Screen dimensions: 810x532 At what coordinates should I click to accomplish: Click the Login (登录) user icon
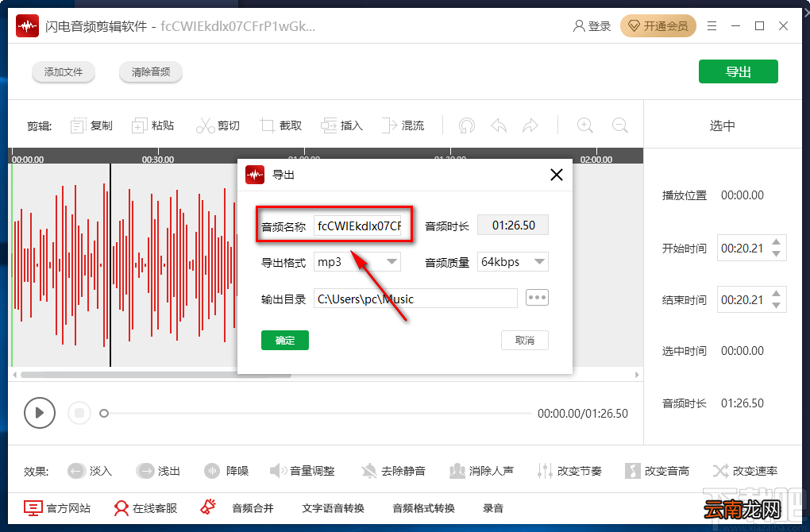(592, 26)
